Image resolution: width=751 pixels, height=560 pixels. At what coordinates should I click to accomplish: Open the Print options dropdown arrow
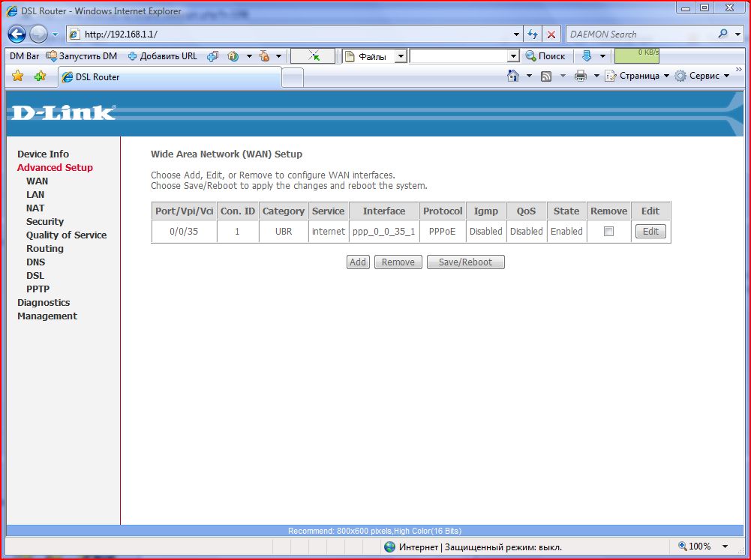(596, 76)
